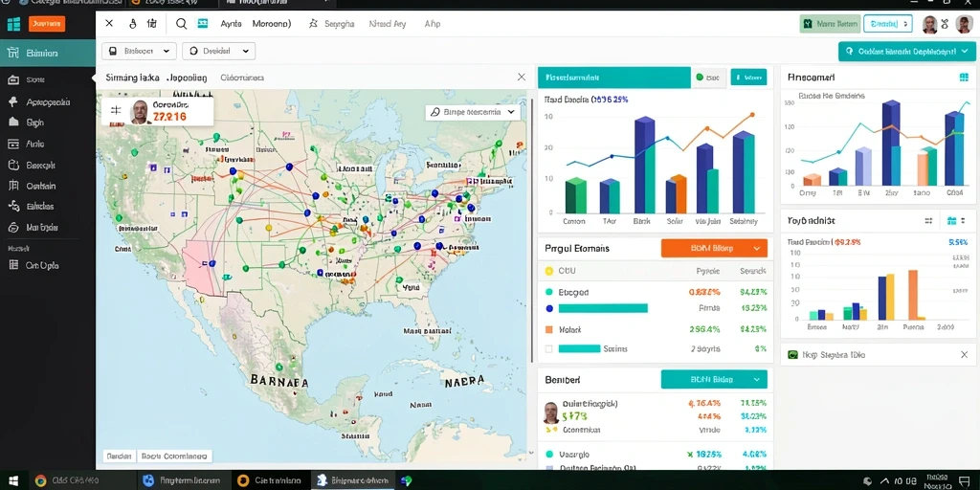Viewport: 980px width, 490px height.
Task: Switch to the Jopoding tab above the map
Action: point(187,78)
